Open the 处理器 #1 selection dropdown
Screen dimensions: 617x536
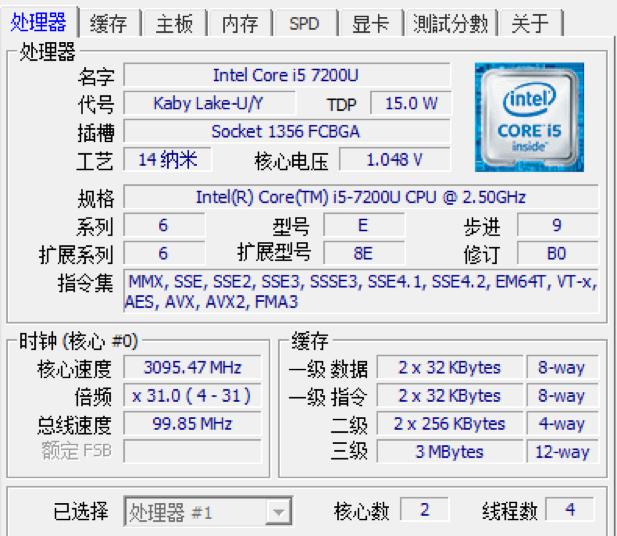pos(208,512)
